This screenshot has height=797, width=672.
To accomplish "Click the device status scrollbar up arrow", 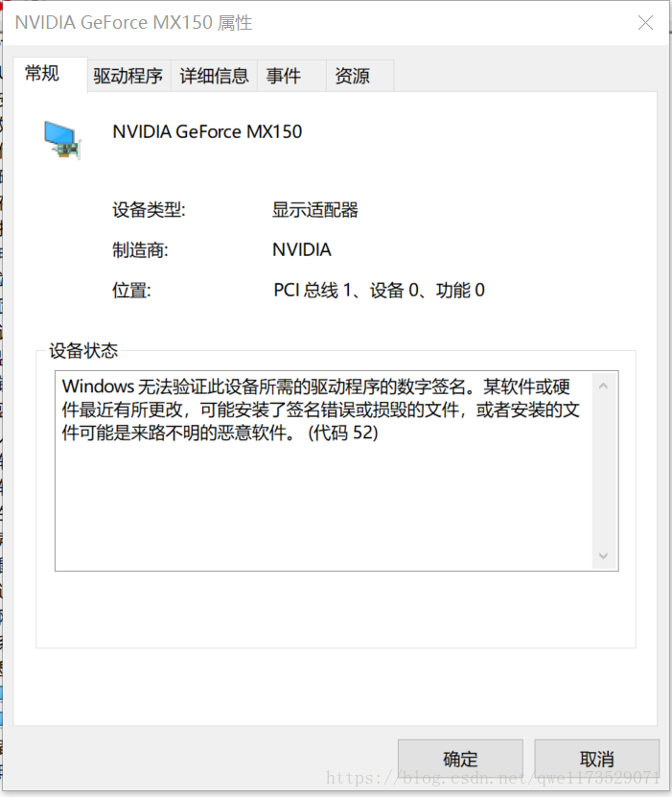I will pyautogui.click(x=603, y=386).
